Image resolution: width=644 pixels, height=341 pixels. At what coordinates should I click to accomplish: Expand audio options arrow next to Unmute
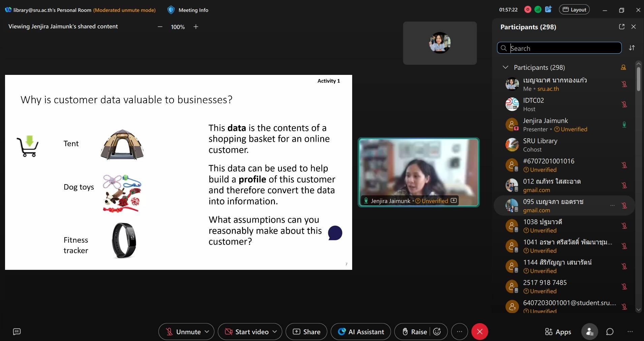(x=207, y=332)
